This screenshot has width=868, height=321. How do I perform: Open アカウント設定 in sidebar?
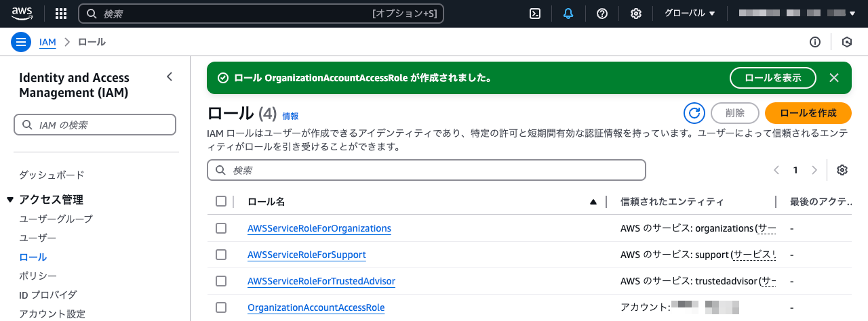52,314
